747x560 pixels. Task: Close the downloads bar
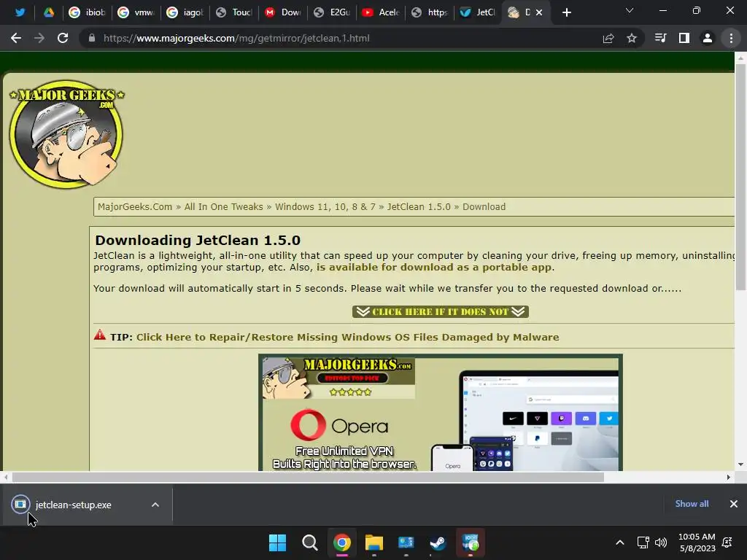point(734,504)
